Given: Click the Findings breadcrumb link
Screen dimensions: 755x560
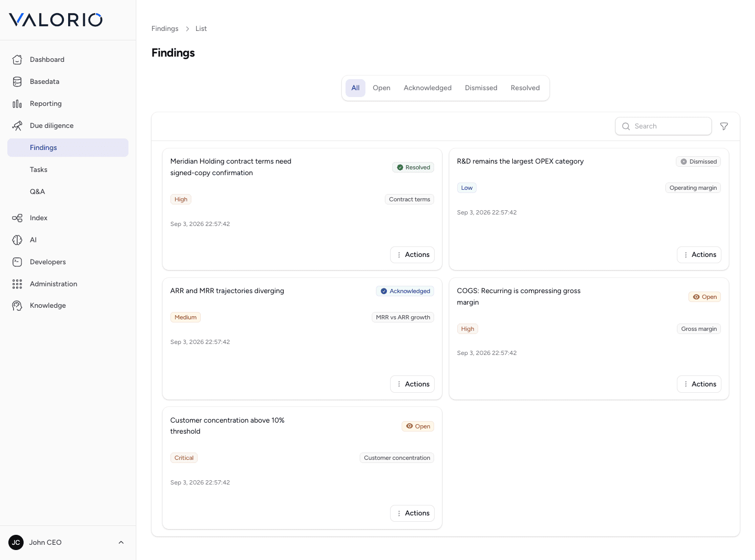Looking at the screenshot, I should point(165,29).
